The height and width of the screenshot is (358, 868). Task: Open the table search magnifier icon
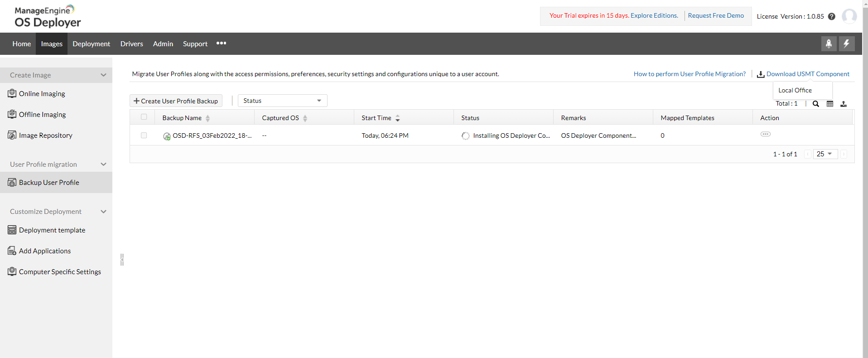[x=816, y=104]
